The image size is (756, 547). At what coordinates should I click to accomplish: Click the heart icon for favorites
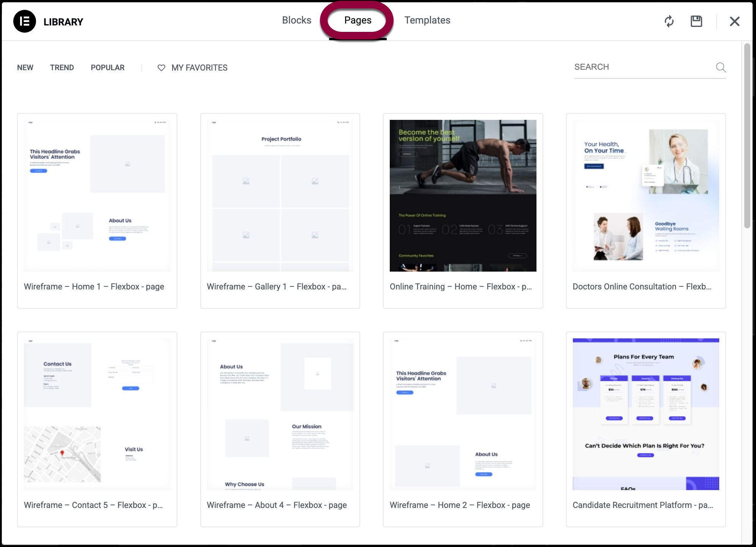[161, 68]
